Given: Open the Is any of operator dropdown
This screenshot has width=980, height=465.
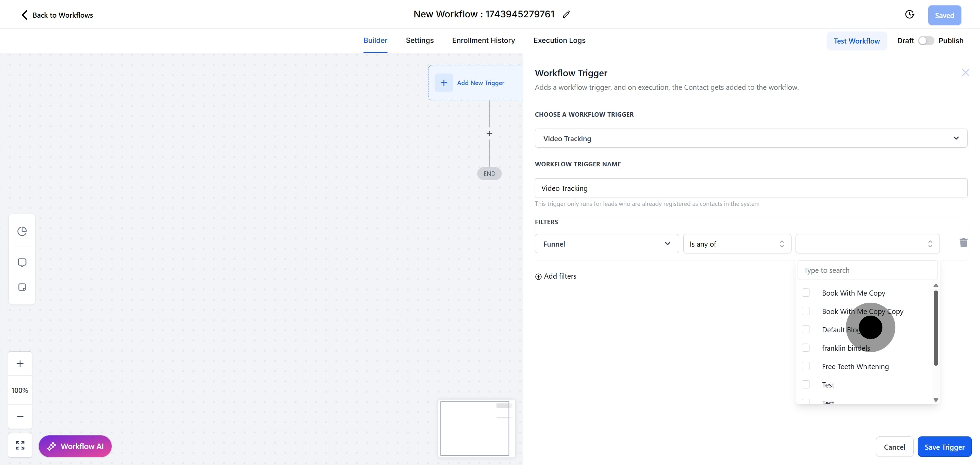Looking at the screenshot, I should 737,243.
